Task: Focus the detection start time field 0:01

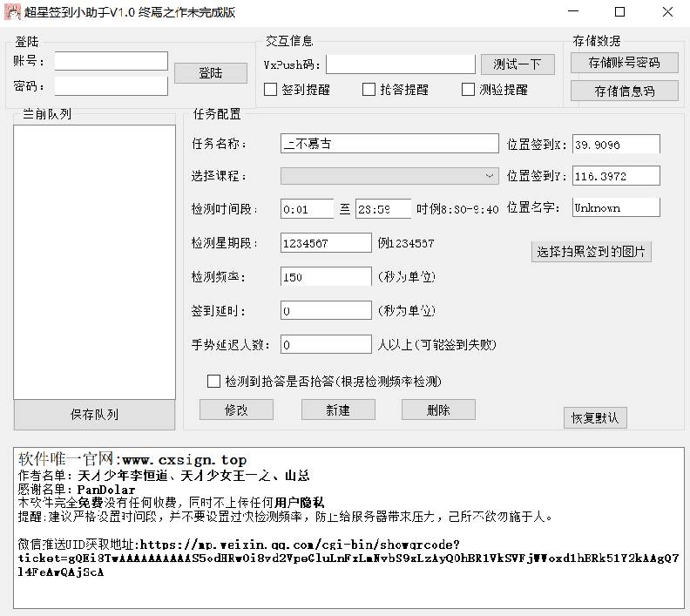Action: click(x=308, y=209)
